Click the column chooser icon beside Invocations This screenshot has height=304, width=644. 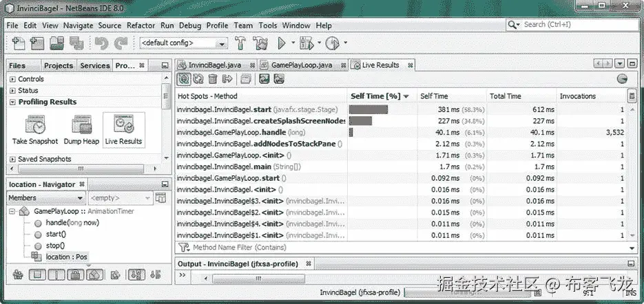(632, 96)
